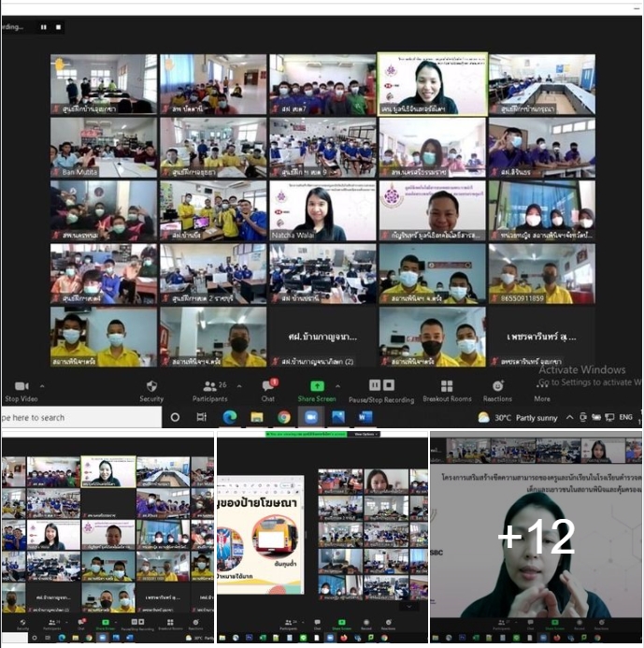Image resolution: width=644 pixels, height=648 pixels.
Task: Show hidden system tray icons
Action: (x=569, y=417)
